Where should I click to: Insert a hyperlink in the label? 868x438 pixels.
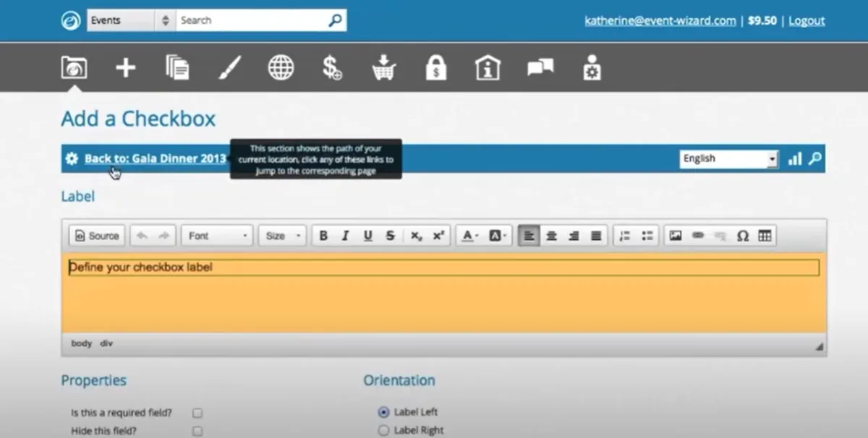(x=698, y=236)
